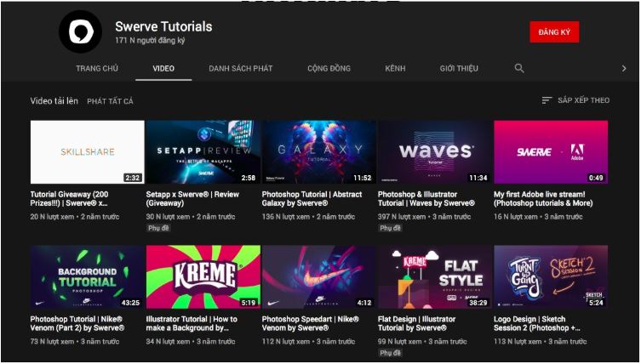
Task: Click the '171 N người đăng ký' subscriber count
Action: (x=150, y=41)
